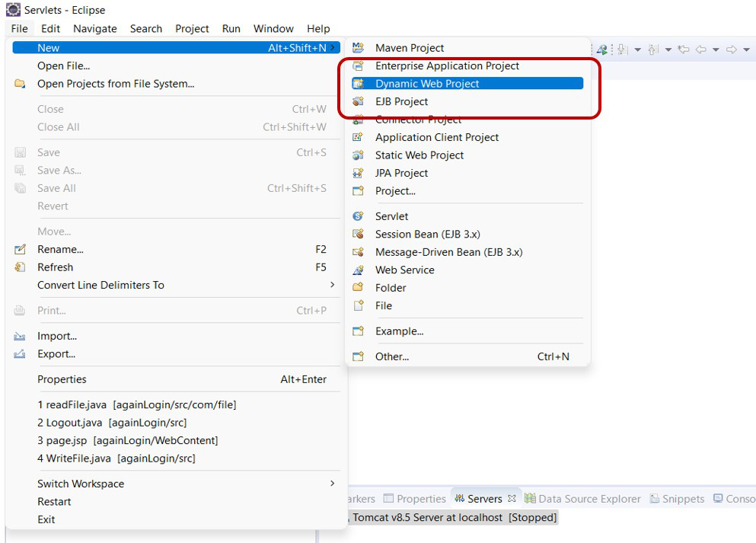
Task: Switch to the Snippets tab
Action: click(677, 499)
